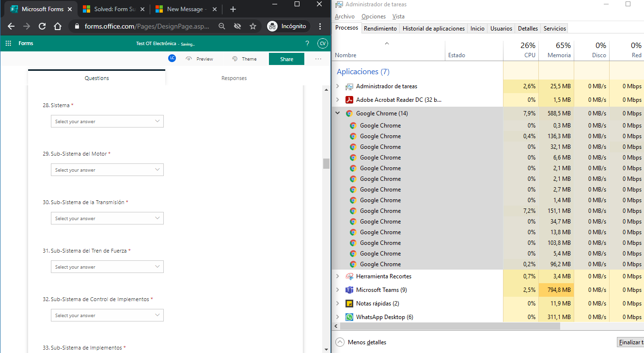The width and height of the screenshot is (644, 353).
Task: Bookmark this page with the star icon
Action: (x=252, y=26)
